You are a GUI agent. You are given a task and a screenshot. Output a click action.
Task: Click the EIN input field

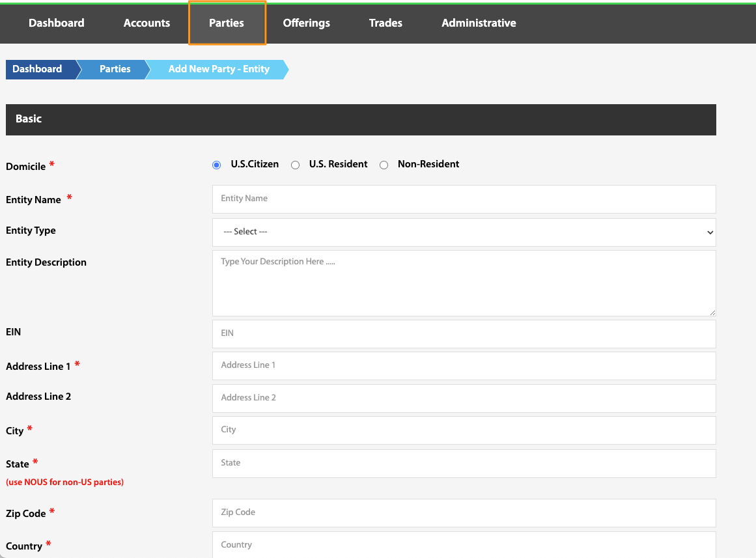(x=464, y=334)
